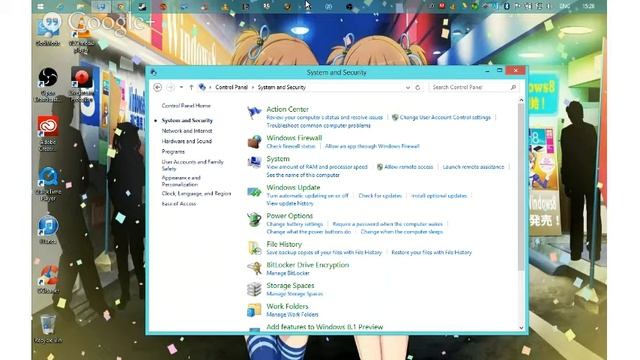Click the Bluetooth tray icon
Image resolution: width=640 pixels, height=360 pixels.
[507, 6]
